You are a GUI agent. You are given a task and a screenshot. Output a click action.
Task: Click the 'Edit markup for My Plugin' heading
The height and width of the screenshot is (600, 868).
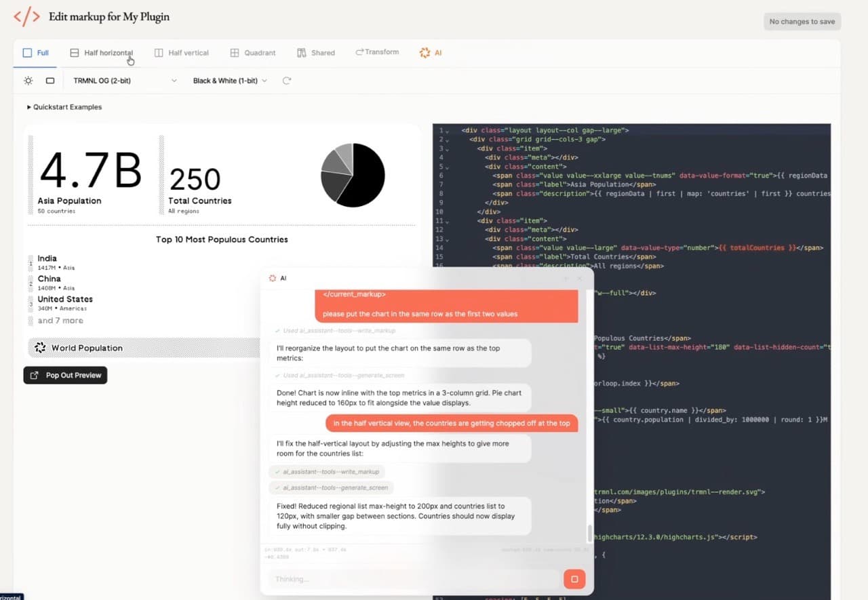tap(109, 16)
